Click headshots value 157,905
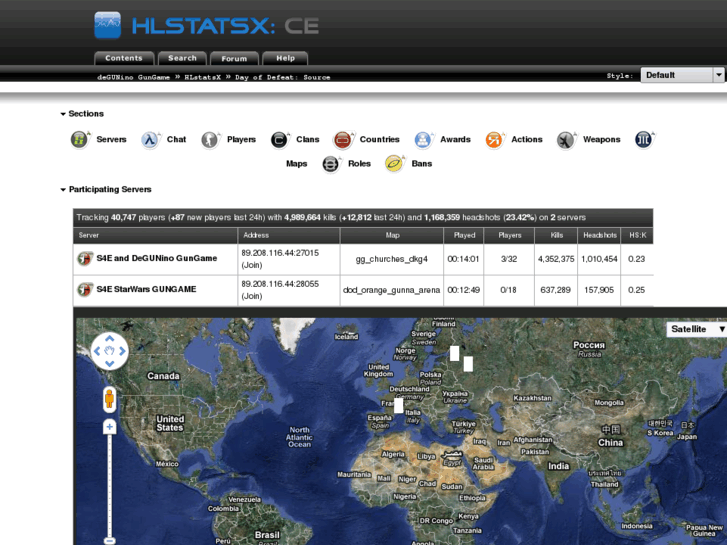Viewport: 727px width, 545px height. click(x=599, y=290)
